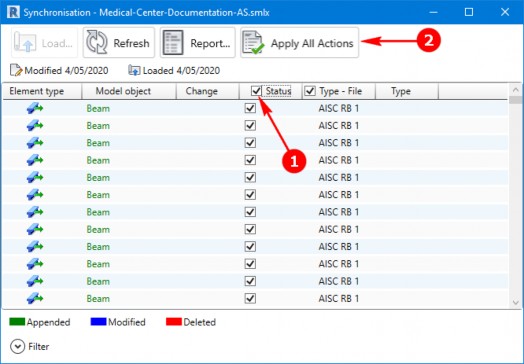Click the list scrollbar up arrow
This screenshot has height=364, width=524.
515,90
